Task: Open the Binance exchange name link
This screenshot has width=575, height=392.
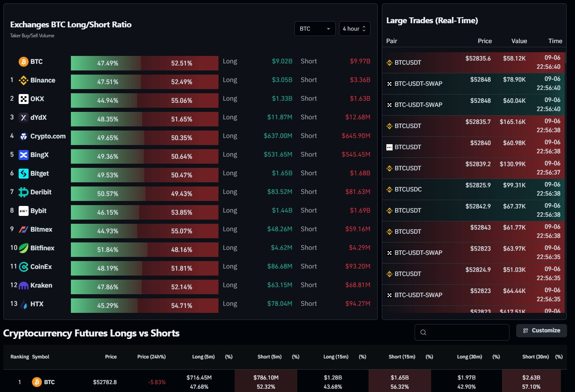Action: 43,80
